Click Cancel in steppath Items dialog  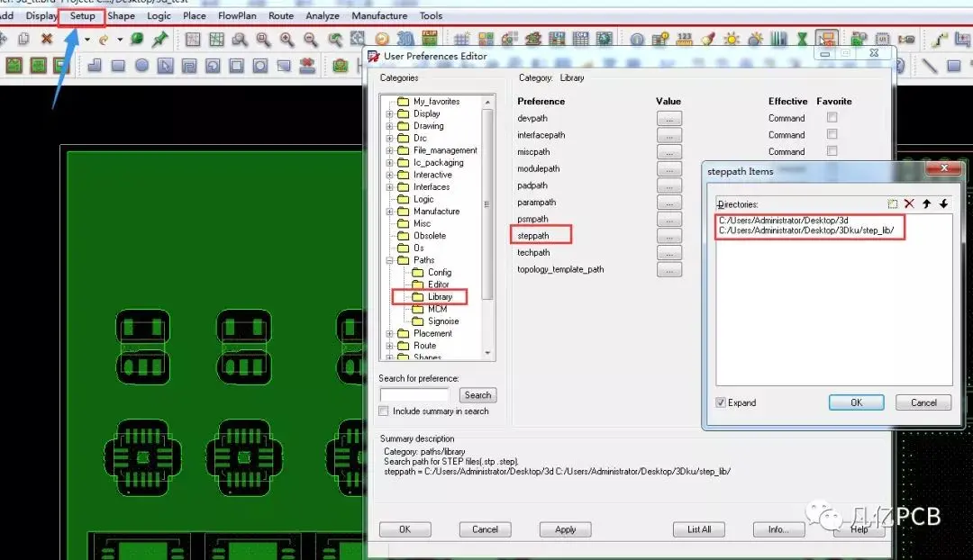coord(923,402)
